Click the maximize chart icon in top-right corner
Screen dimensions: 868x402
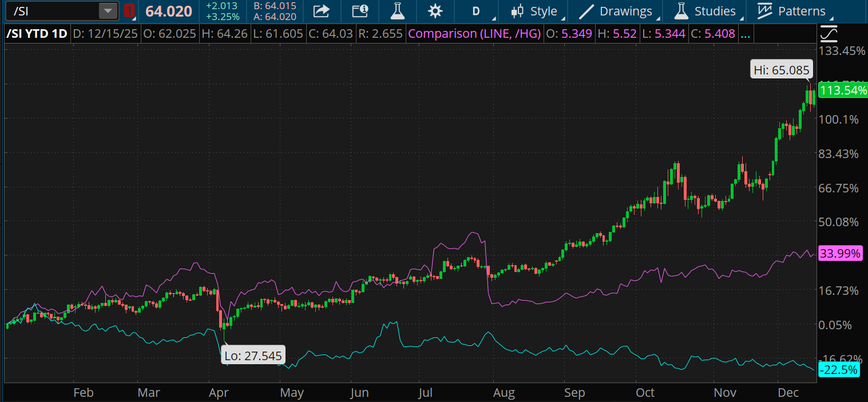[828, 34]
